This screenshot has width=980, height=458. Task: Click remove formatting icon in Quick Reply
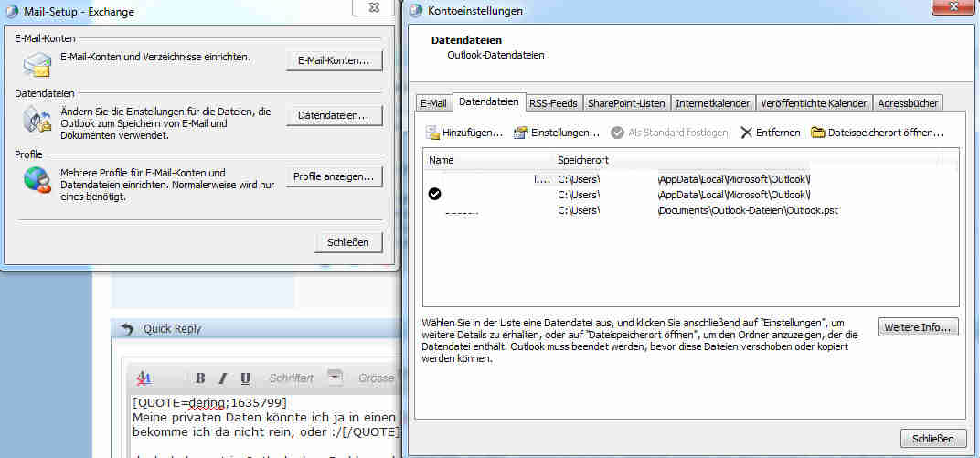[x=144, y=378]
